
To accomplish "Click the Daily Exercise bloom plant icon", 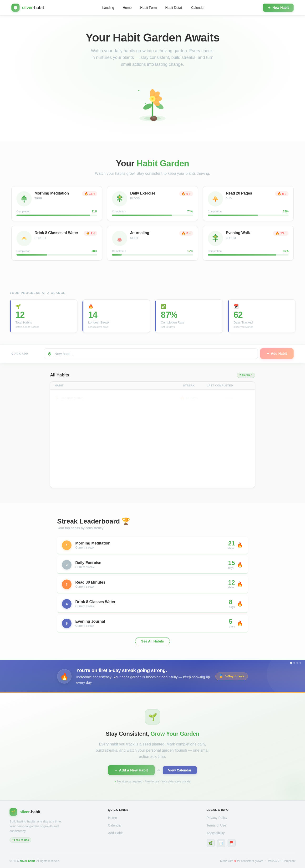I will 120,199.
